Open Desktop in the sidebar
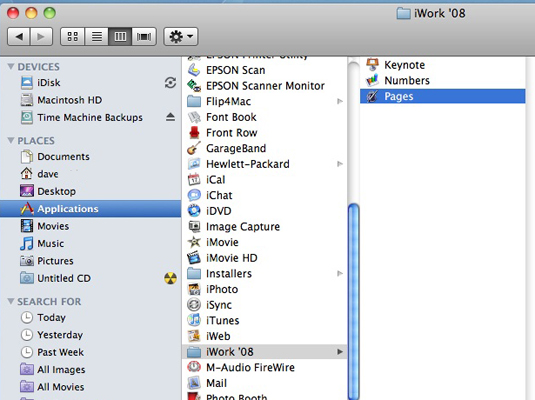The image size is (535, 400). 90,191
